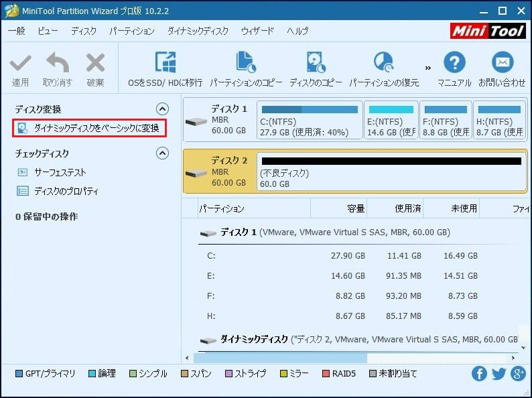Viewport: 532px width, 398px height.
Task: Open the ヘルプ menu
Action: pos(297,31)
